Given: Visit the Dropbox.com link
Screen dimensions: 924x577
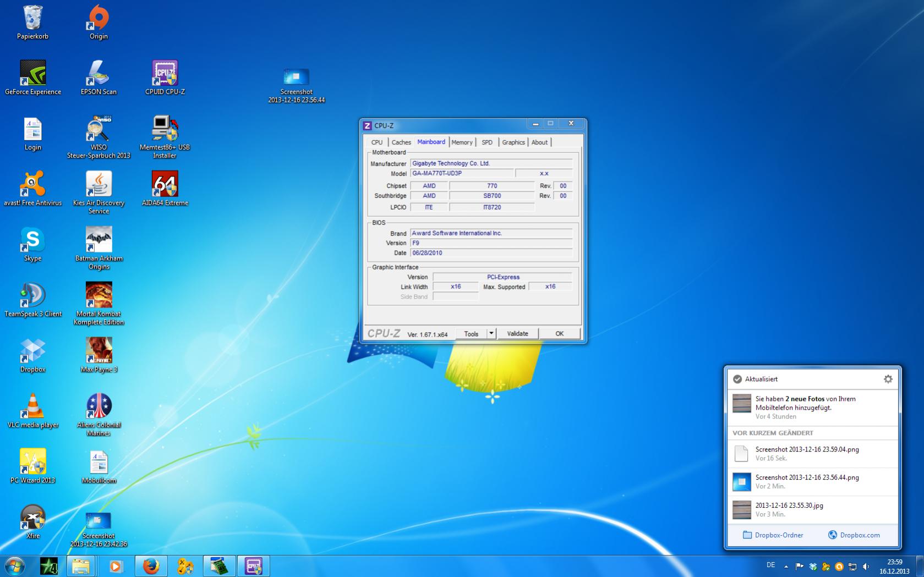Looking at the screenshot, I should point(854,535).
